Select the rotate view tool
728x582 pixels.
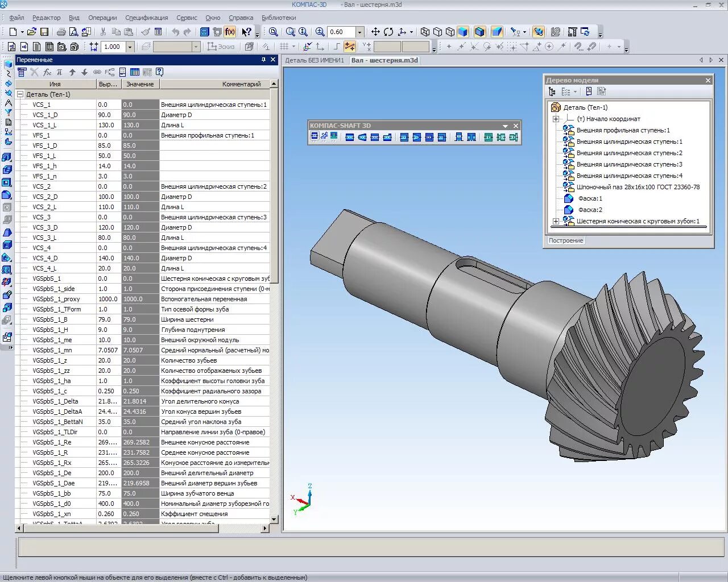(x=388, y=32)
